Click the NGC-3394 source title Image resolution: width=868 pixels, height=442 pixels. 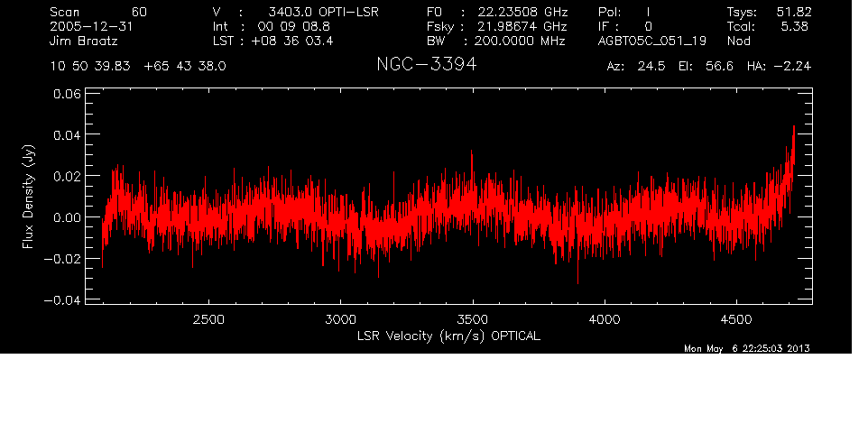pyautogui.click(x=426, y=64)
